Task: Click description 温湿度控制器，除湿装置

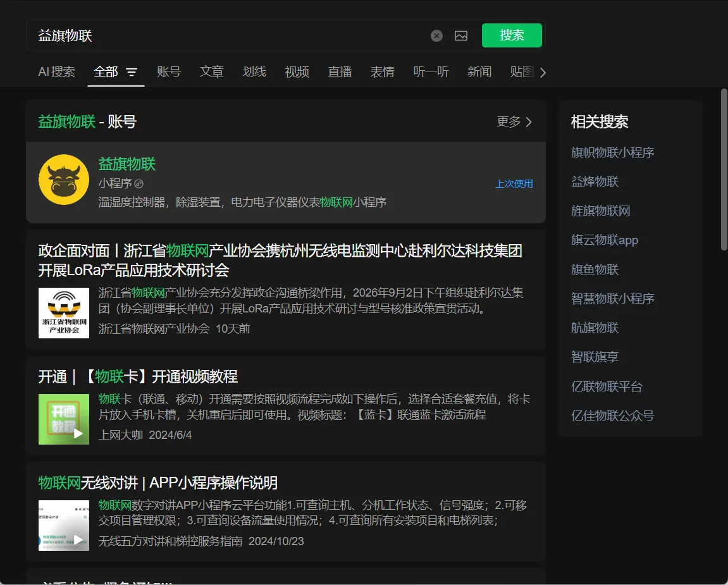Action: coord(242,202)
